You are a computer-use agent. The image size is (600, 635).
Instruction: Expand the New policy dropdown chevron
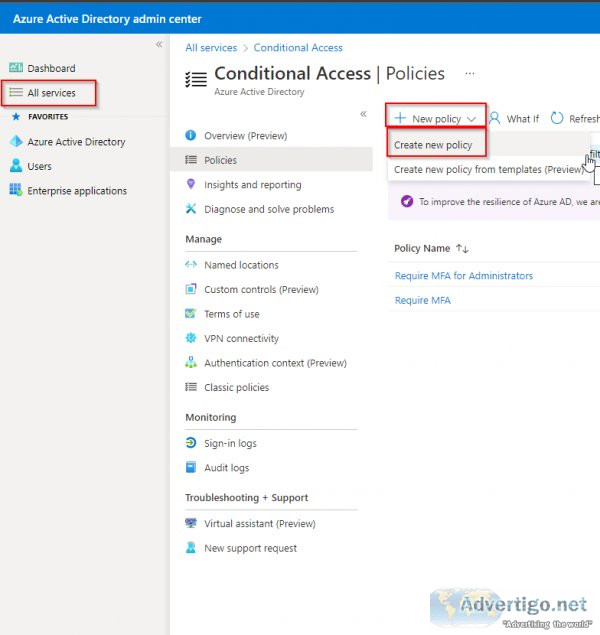point(471,119)
